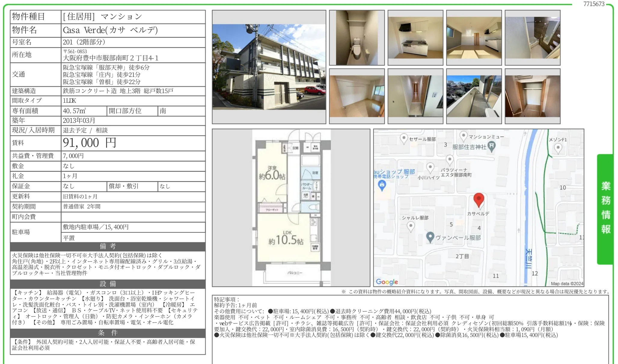This screenshot has height=364, width=618.
Task: Open the kitchen photo thumbnail
Action: tap(415, 38)
